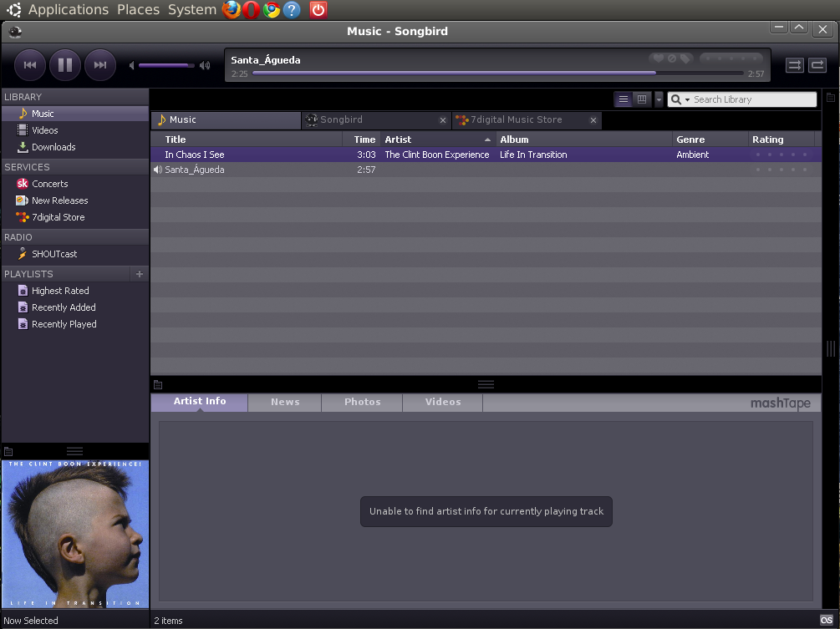Open the media view selector dropdown

pos(659,99)
